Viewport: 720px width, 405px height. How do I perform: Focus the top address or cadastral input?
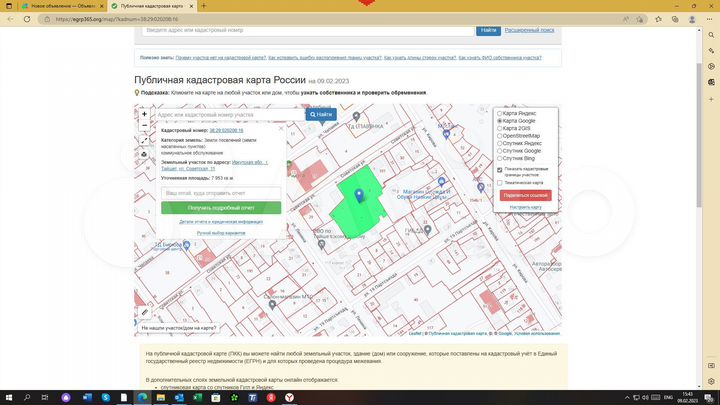tap(308, 30)
